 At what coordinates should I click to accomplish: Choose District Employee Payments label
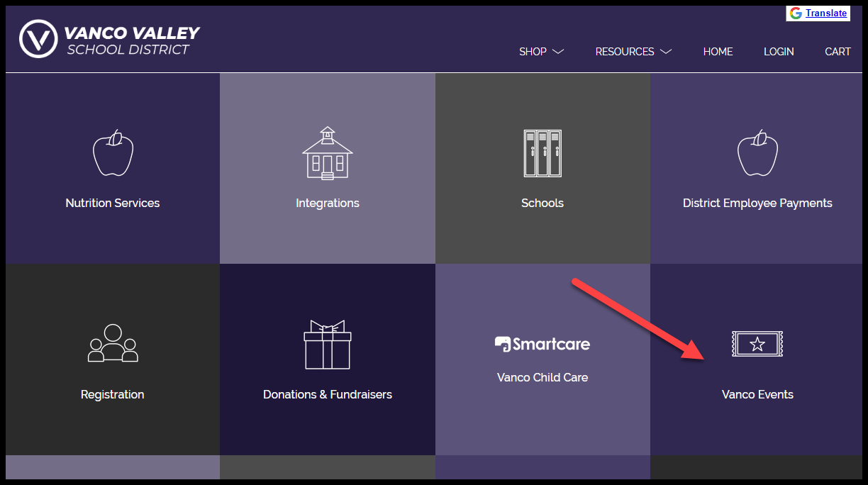[x=757, y=204]
